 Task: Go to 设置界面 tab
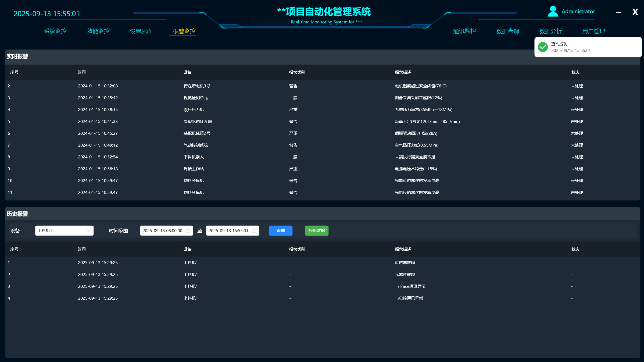click(141, 31)
